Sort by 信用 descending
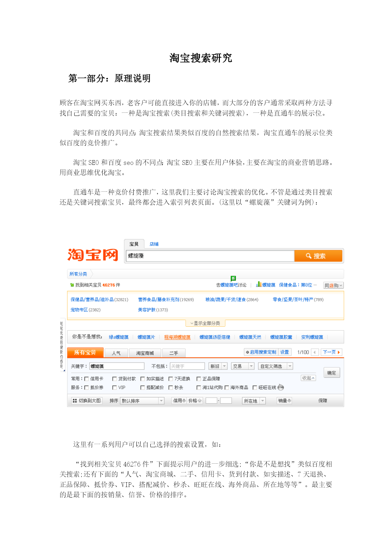Image resolution: width=392 pixels, height=554 pixels. [x=179, y=400]
